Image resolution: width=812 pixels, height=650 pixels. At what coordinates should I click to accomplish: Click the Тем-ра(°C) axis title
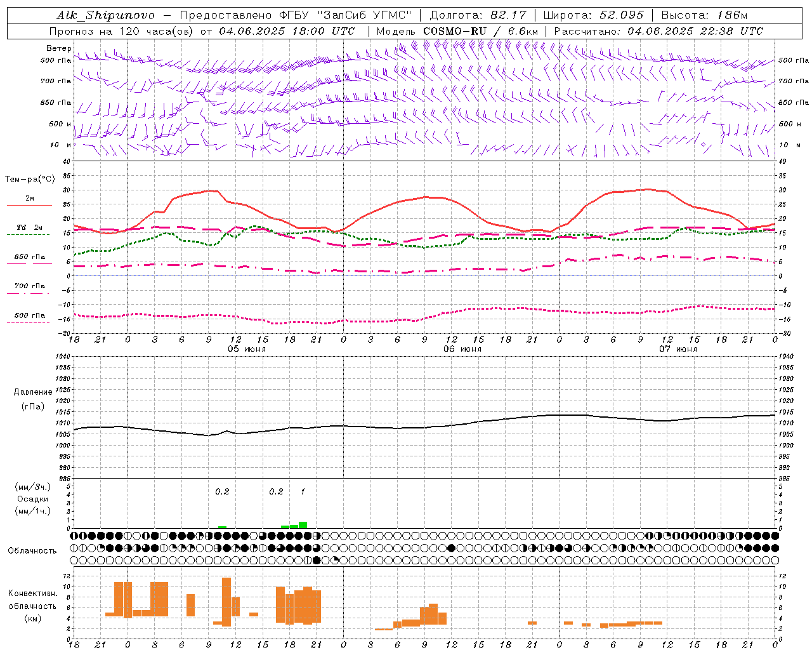coord(30,180)
